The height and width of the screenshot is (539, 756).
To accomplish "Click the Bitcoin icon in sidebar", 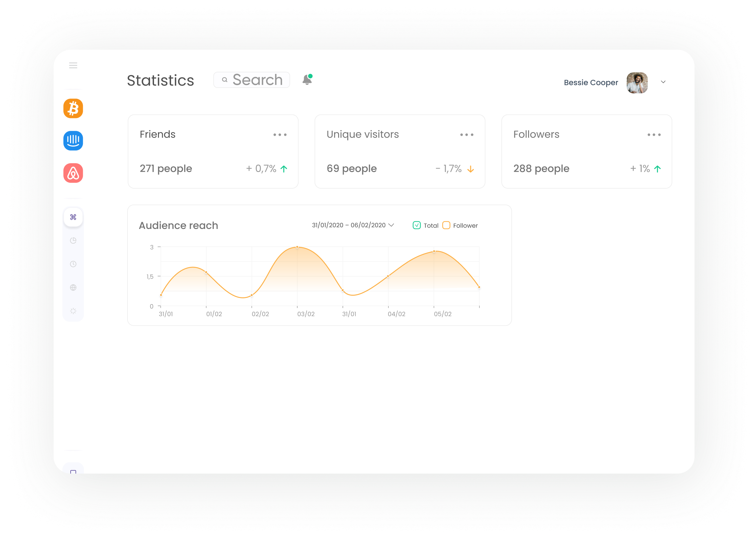I will click(74, 109).
